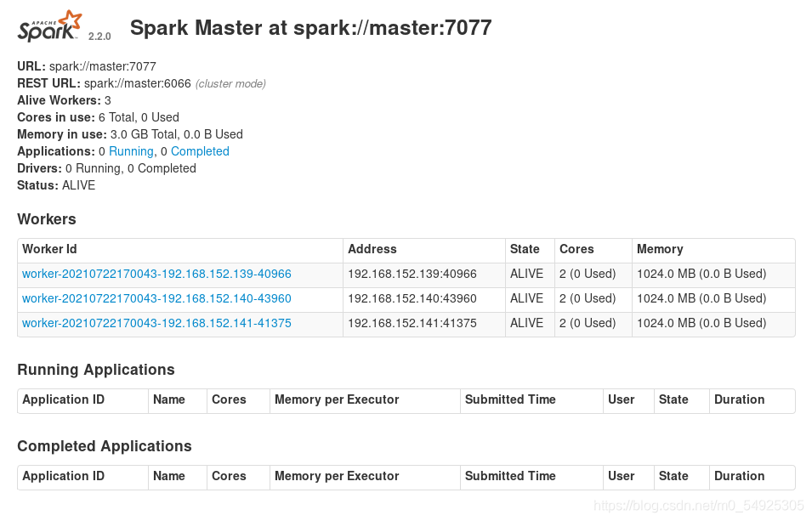Click the Alive Workers: 3 line

65,100
